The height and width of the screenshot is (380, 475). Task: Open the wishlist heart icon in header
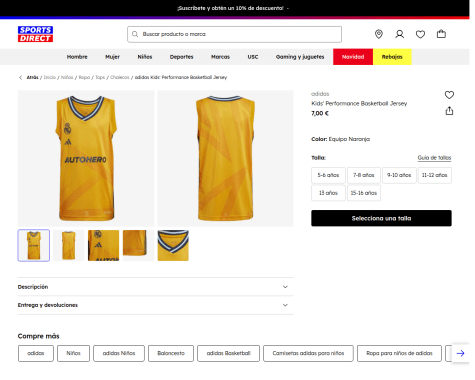coord(420,34)
